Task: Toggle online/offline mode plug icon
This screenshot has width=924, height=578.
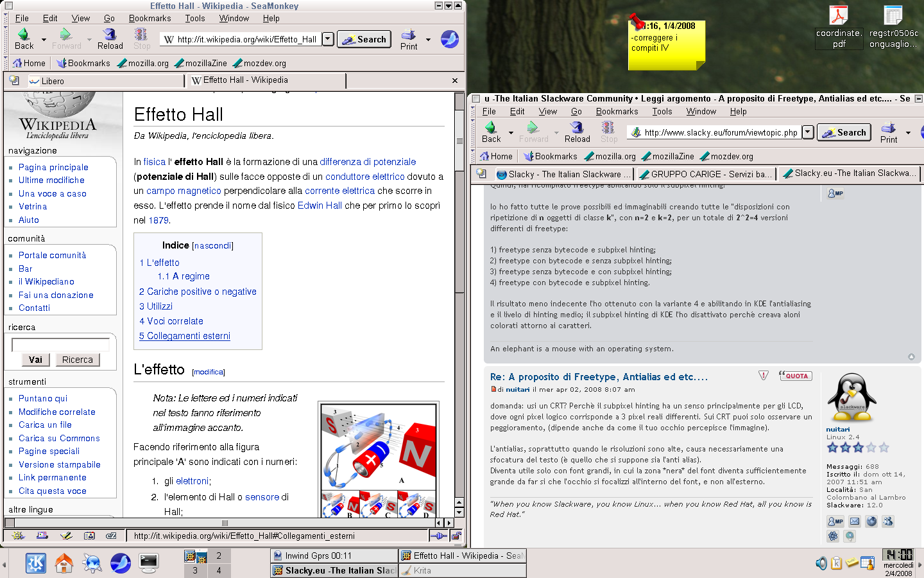Action: tap(439, 536)
